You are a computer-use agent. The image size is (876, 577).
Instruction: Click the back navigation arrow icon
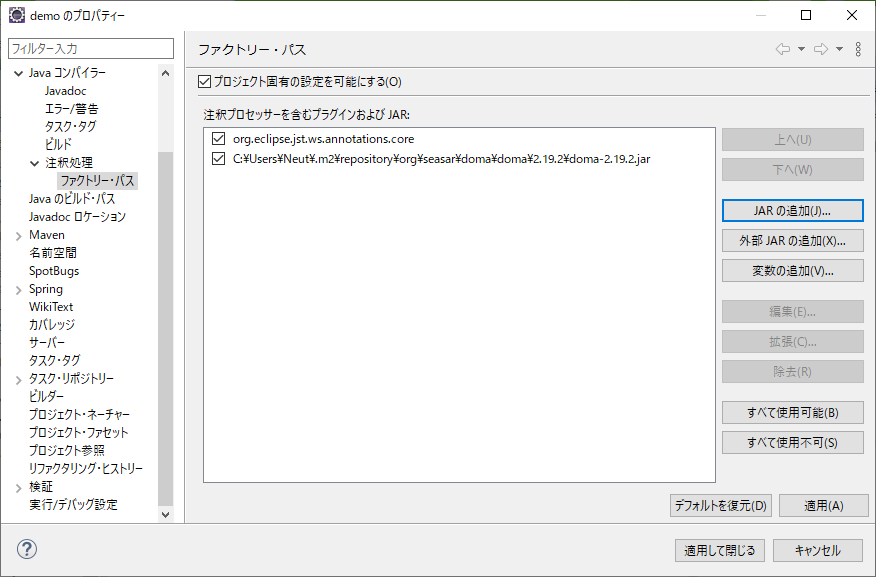pos(783,49)
